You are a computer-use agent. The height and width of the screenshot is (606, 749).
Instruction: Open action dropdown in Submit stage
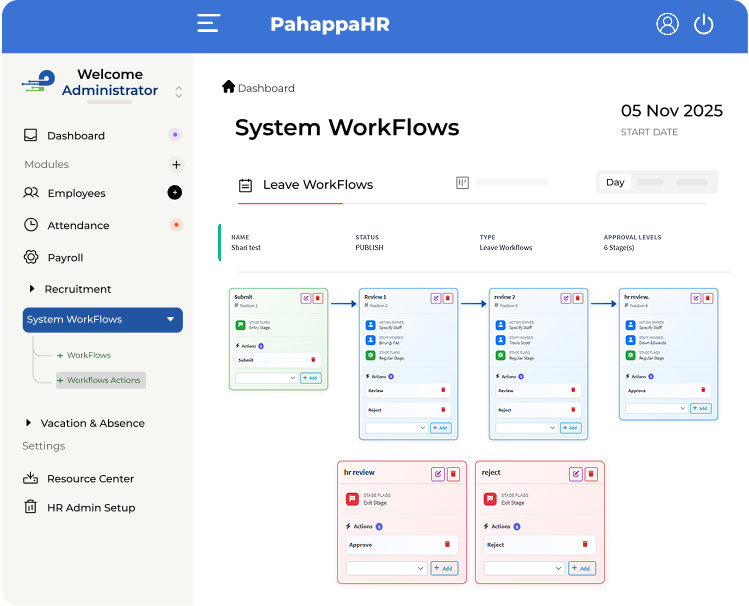tap(267, 378)
